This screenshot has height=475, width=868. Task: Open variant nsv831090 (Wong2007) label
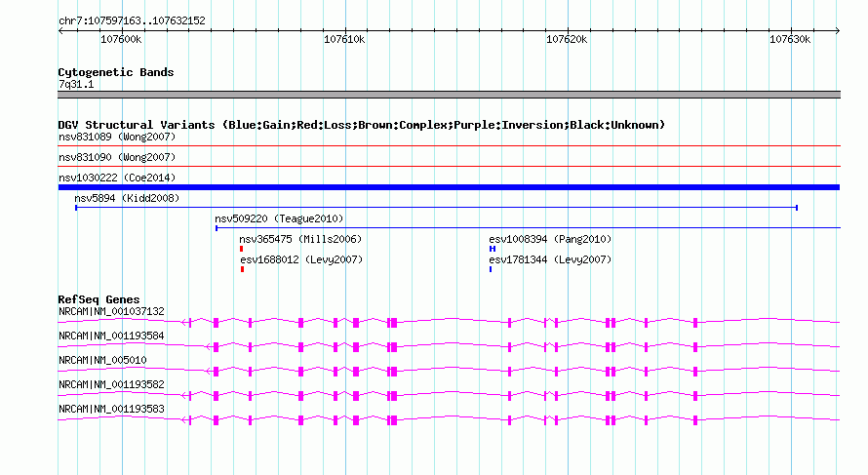(x=117, y=157)
